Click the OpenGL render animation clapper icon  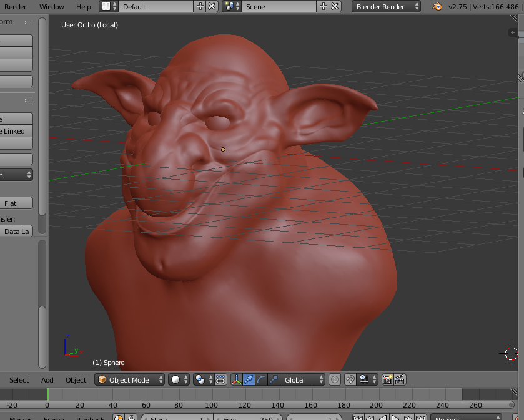400,379
